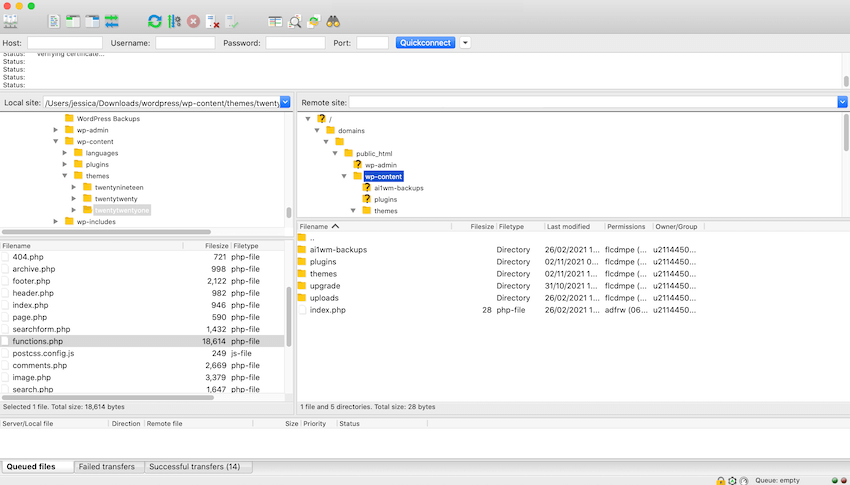The height and width of the screenshot is (485, 850).
Task: Toggle the message log display icon
Action: [x=54, y=21]
